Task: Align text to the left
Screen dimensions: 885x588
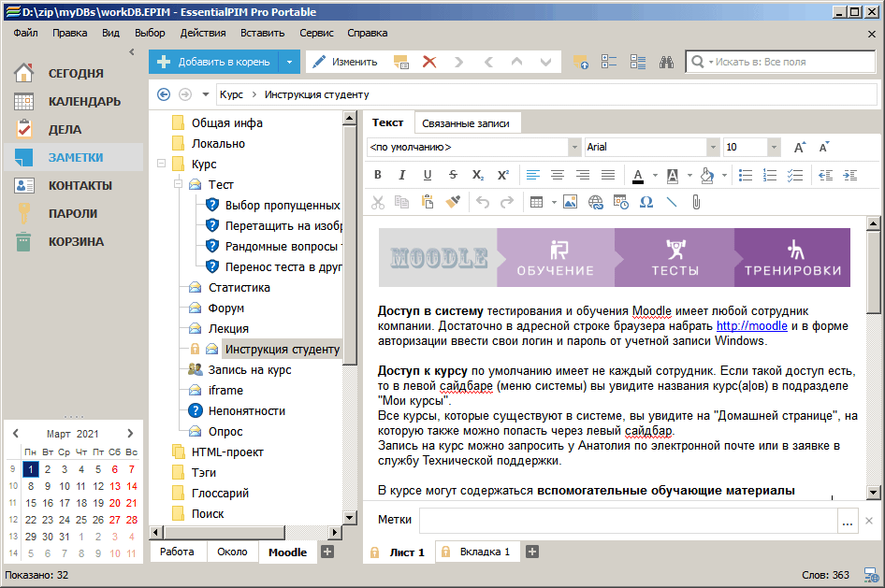Action: click(532, 176)
